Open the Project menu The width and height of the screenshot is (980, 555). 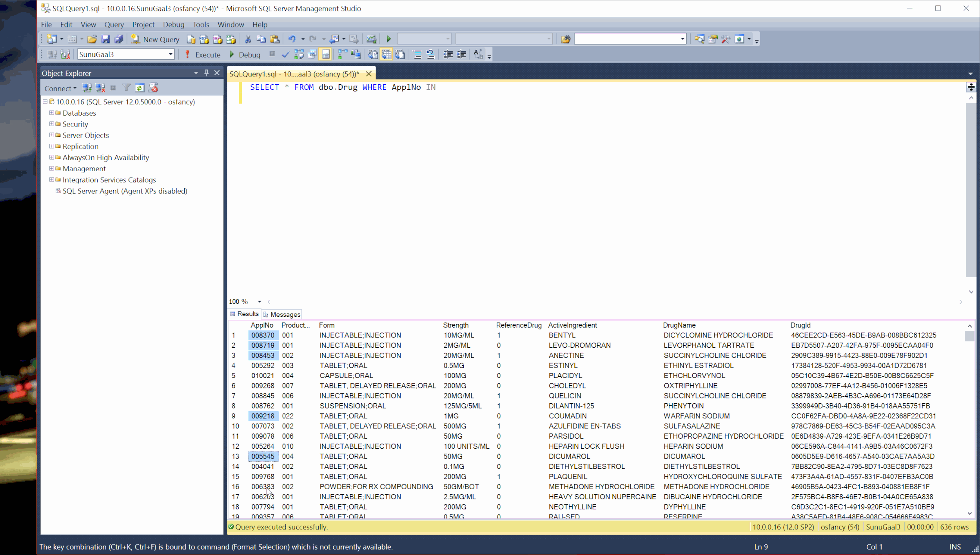[143, 25]
